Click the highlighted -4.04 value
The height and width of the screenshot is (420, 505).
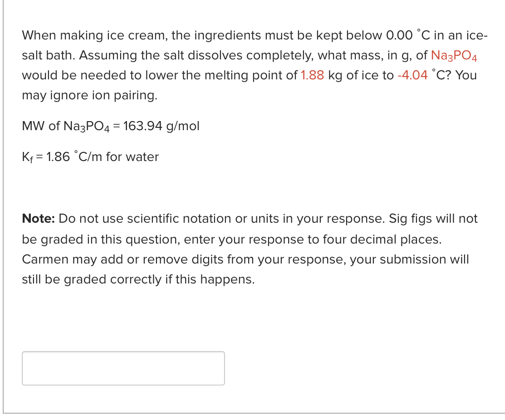click(413, 75)
